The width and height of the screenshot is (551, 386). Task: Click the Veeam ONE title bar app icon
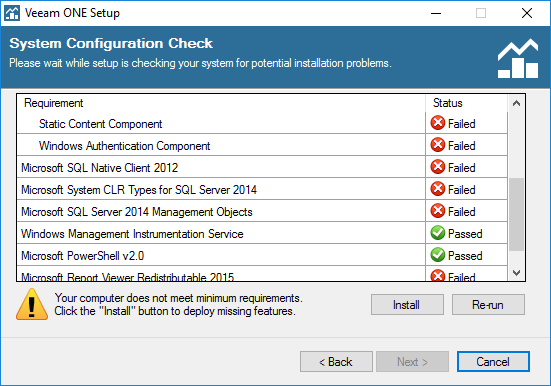[12, 13]
